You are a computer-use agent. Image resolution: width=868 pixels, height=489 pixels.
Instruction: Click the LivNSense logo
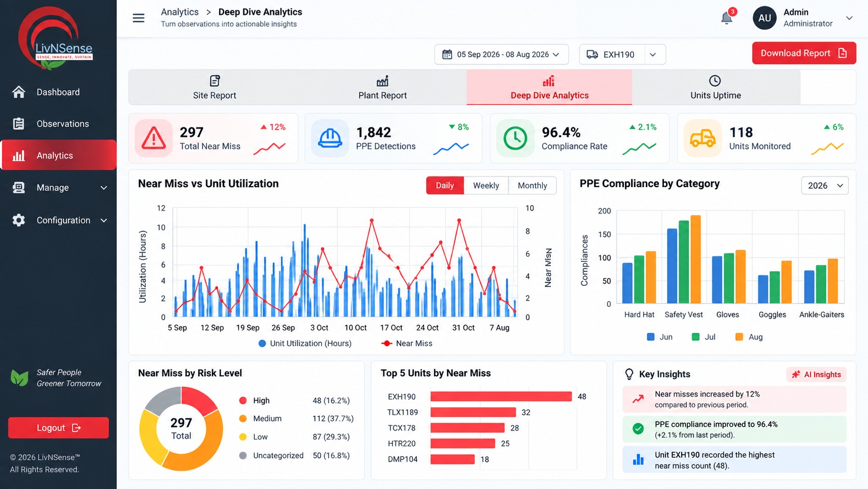pyautogui.click(x=56, y=39)
